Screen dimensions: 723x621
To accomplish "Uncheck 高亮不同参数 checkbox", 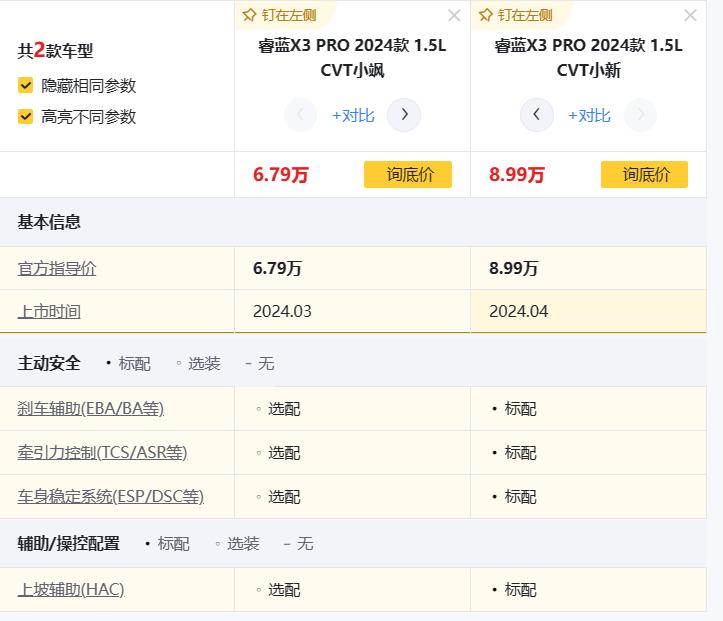I will [x=25, y=117].
